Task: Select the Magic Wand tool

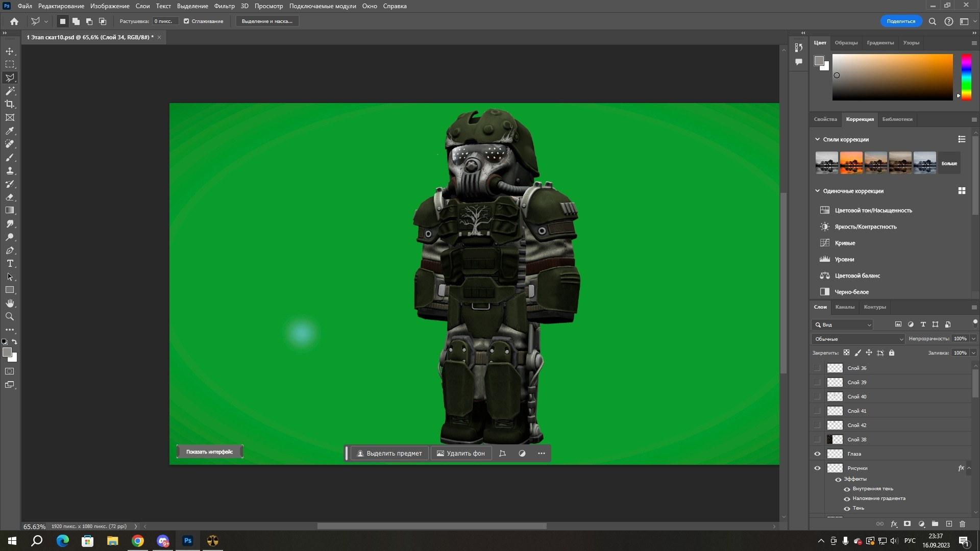Action: click(x=10, y=91)
